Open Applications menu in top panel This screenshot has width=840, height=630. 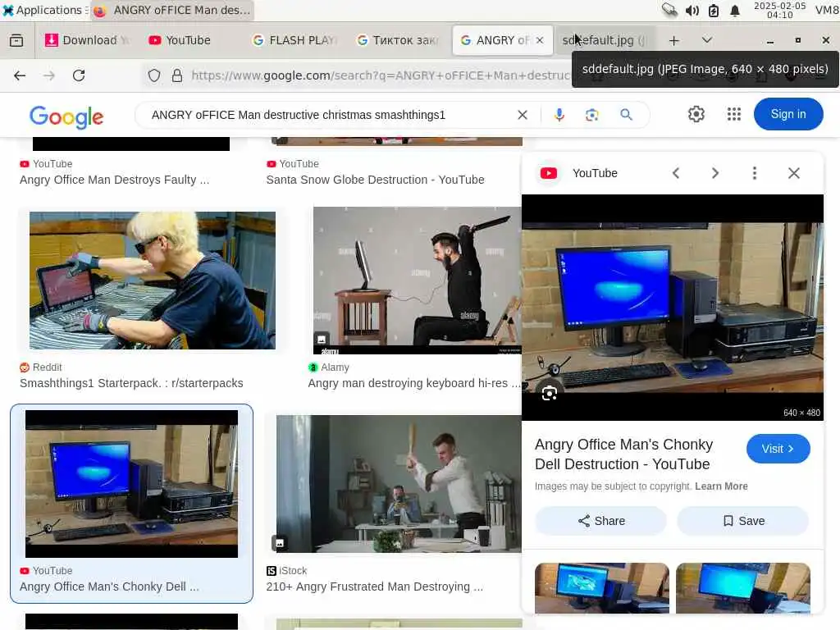[x=43, y=10]
